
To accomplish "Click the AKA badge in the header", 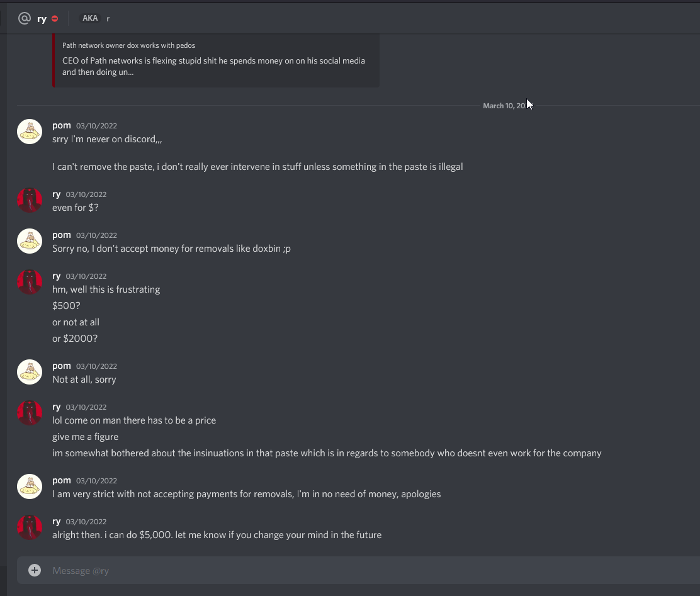I will tap(90, 18).
